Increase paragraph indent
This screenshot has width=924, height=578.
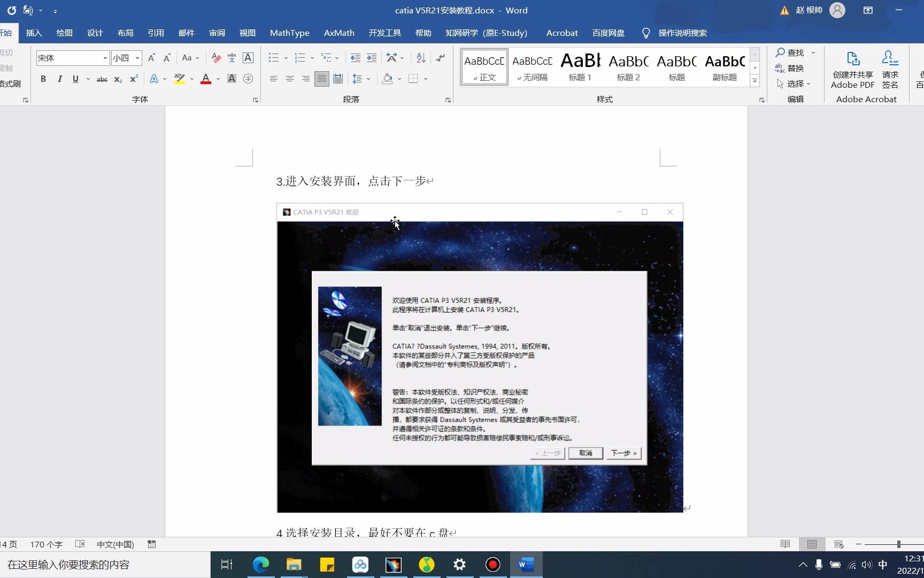tap(372, 58)
